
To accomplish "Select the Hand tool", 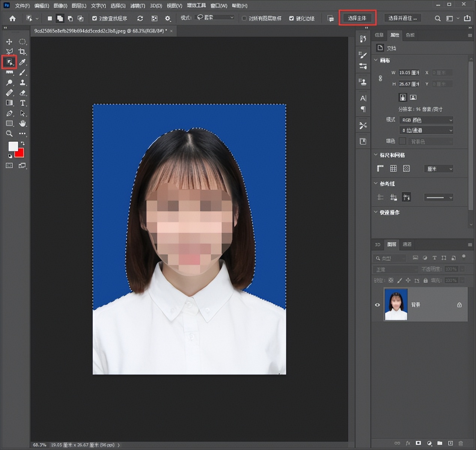I will pos(23,123).
